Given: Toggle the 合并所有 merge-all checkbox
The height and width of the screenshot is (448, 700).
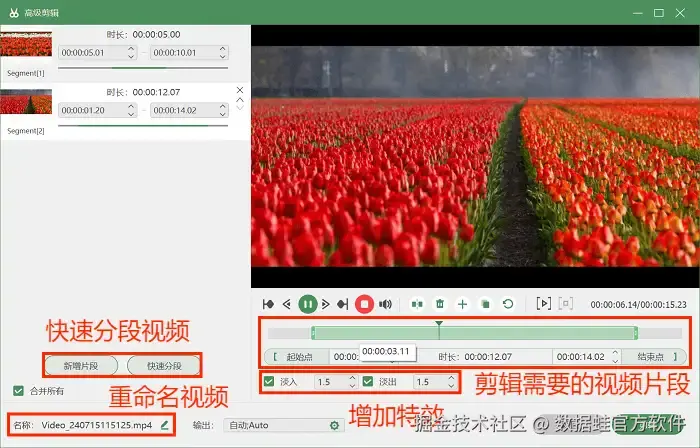Looking at the screenshot, I should (18, 391).
